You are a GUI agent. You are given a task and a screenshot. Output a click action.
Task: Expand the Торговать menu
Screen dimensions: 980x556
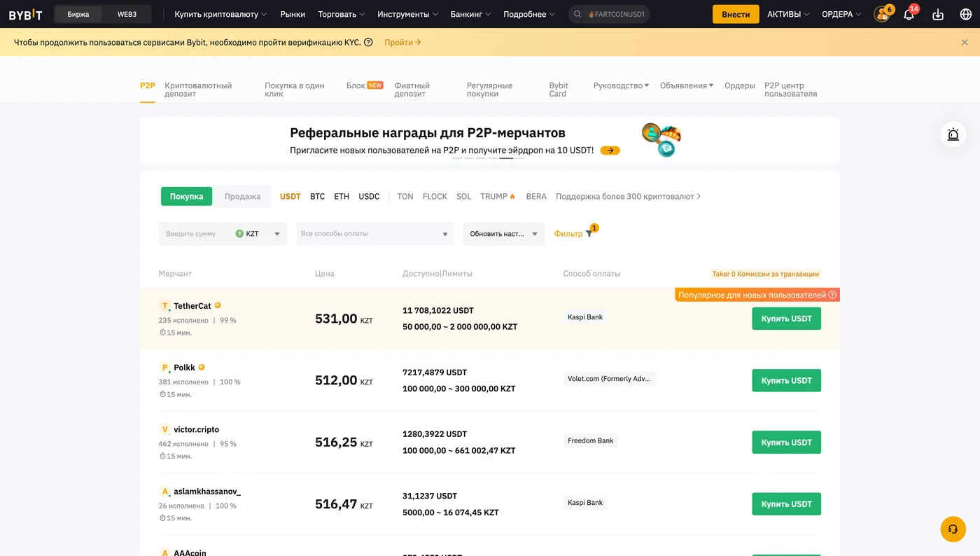coord(342,14)
